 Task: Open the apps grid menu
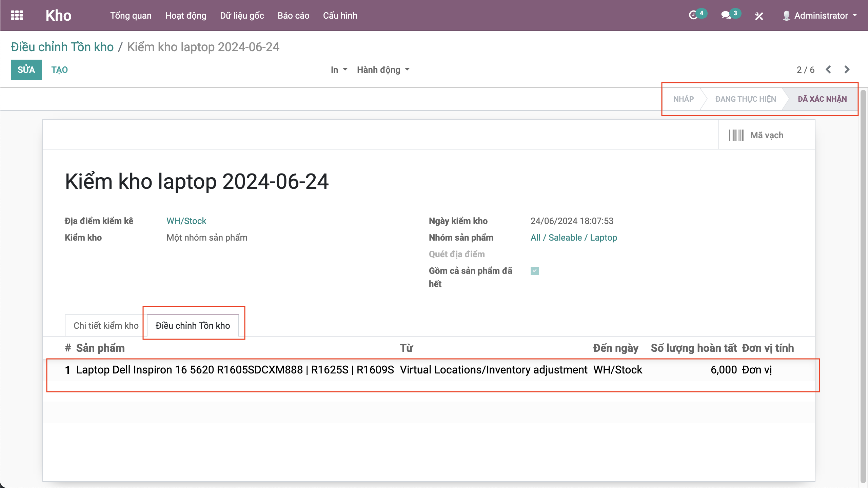(17, 16)
